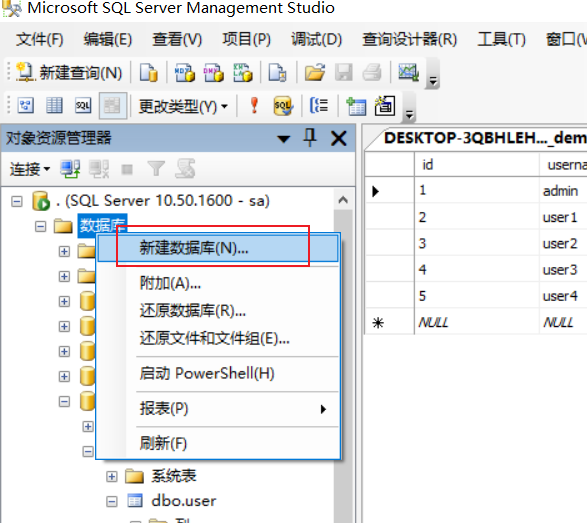
Task: Select the admin username cell
Action: pyautogui.click(x=563, y=191)
